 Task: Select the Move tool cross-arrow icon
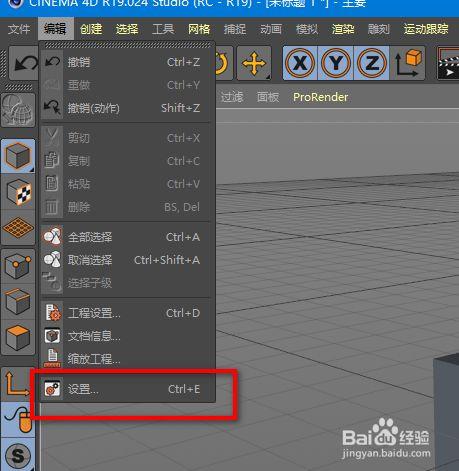pos(254,63)
